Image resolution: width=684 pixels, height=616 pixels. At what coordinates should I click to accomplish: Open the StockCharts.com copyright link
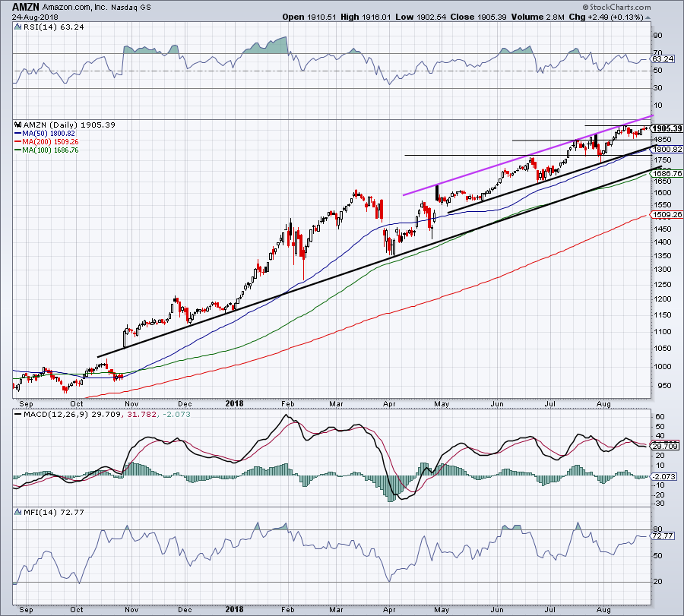616,8
